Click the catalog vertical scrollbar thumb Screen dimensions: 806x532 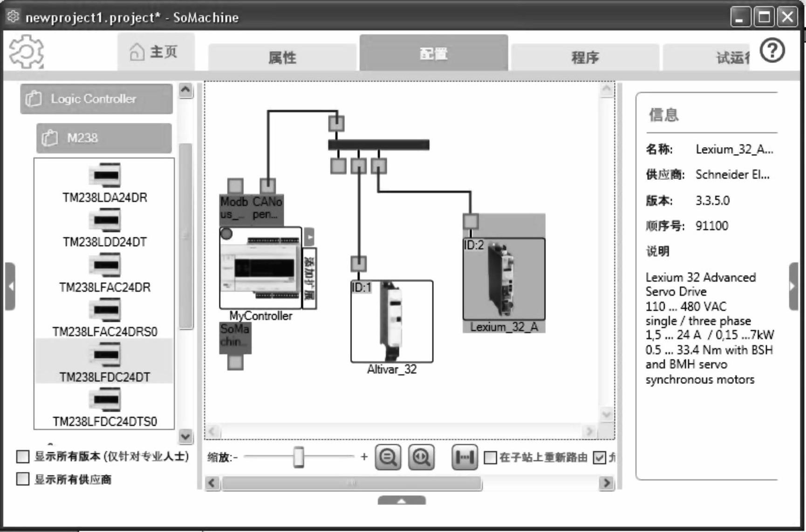click(186, 236)
